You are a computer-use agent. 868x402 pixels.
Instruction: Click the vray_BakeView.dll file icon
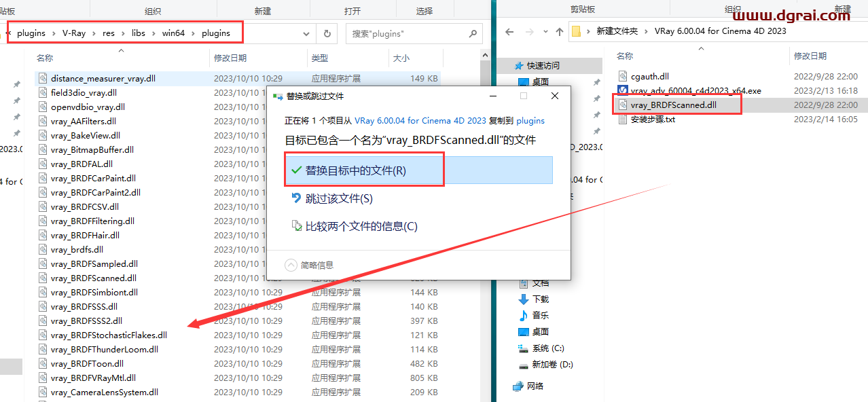click(43, 135)
